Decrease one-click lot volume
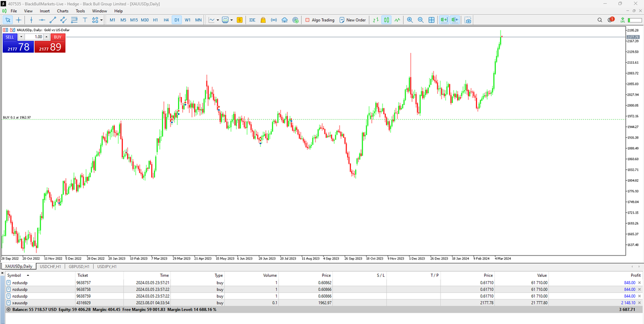The width and height of the screenshot is (644, 324). (x=21, y=37)
